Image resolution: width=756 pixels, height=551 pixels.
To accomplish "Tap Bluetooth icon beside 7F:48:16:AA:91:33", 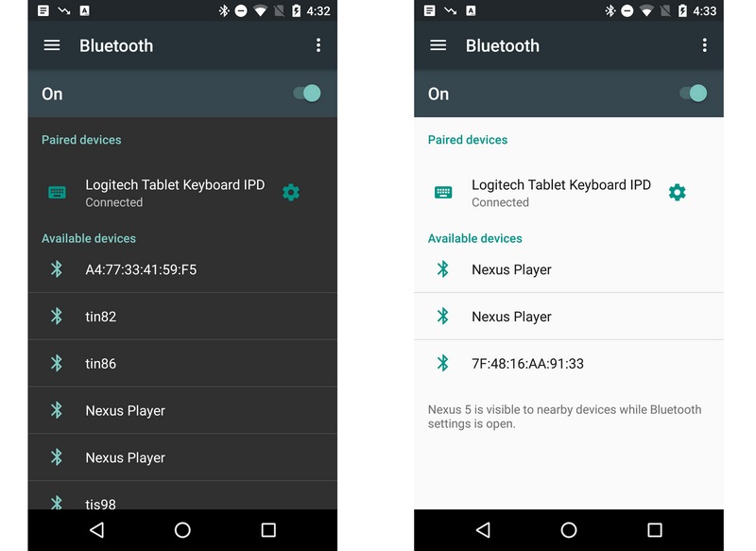I will (x=442, y=363).
